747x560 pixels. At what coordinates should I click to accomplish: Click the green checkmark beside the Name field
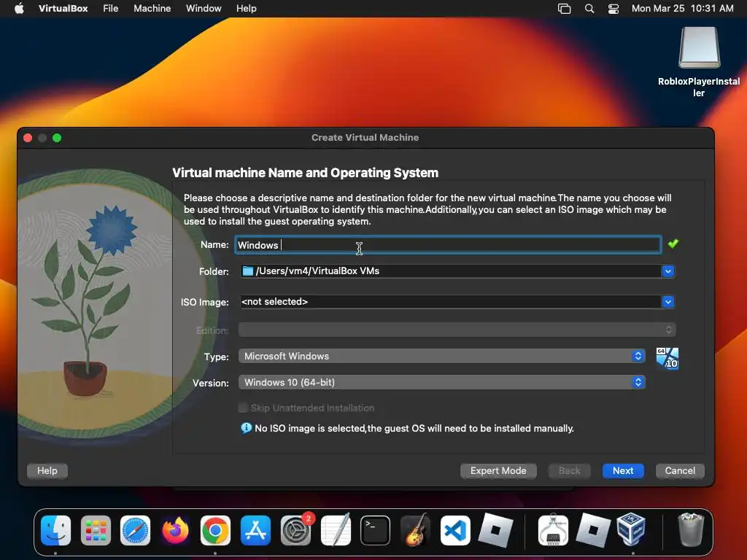pyautogui.click(x=673, y=244)
